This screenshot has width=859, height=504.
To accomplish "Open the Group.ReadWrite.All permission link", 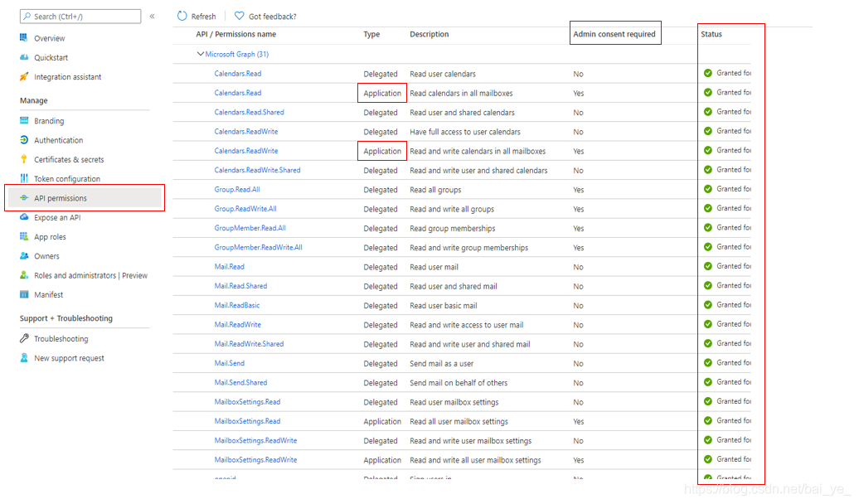I will tap(245, 209).
